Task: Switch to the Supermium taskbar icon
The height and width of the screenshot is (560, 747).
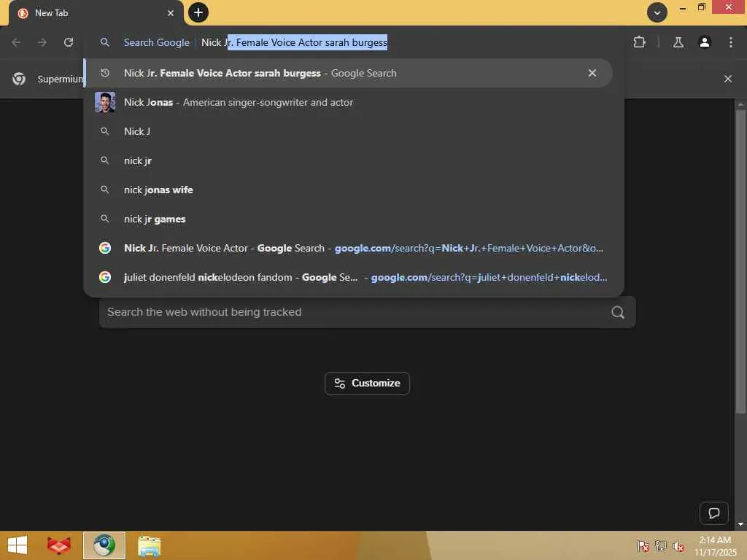Action: (x=104, y=545)
